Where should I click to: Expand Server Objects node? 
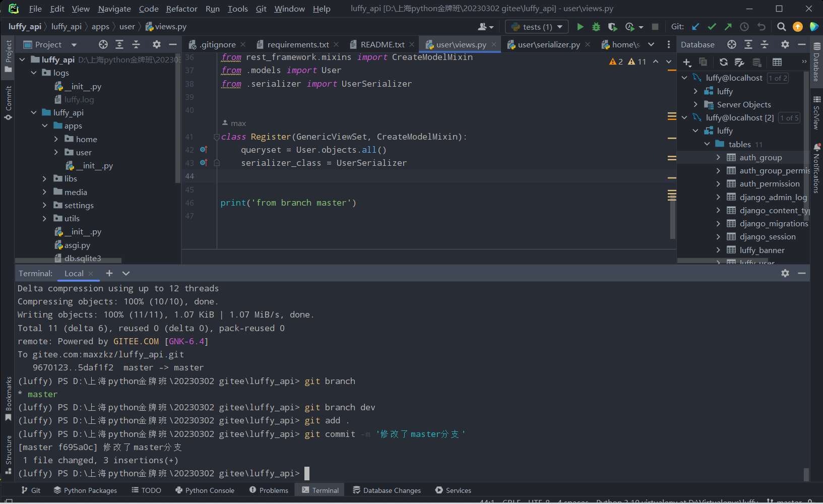click(x=696, y=104)
